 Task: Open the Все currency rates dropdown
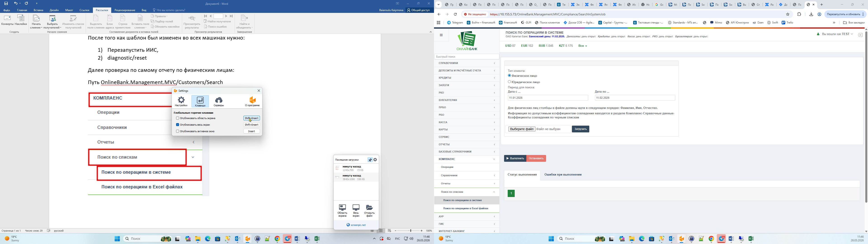tap(583, 46)
